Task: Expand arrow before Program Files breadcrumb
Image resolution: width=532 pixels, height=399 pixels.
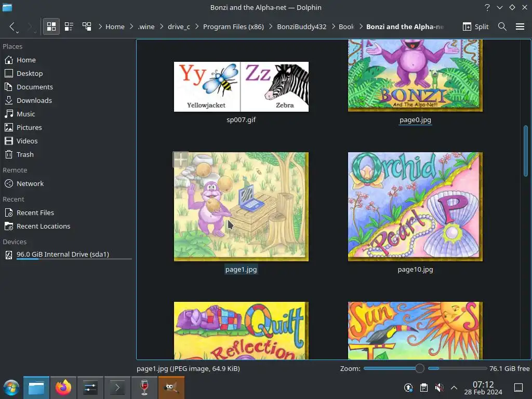Action: pos(197,26)
